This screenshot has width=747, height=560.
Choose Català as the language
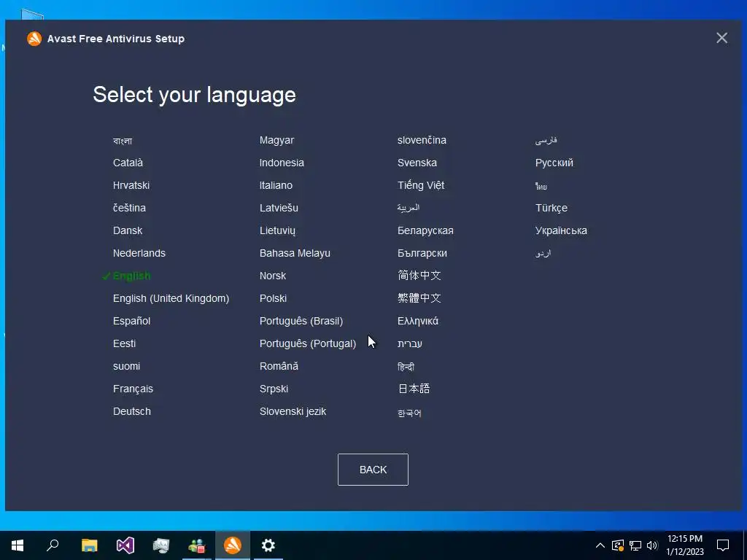point(128,163)
